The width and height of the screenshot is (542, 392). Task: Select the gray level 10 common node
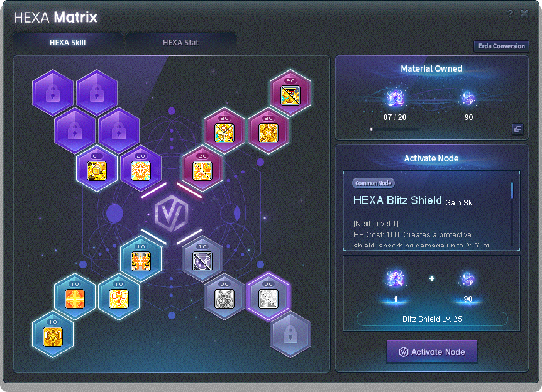click(202, 259)
